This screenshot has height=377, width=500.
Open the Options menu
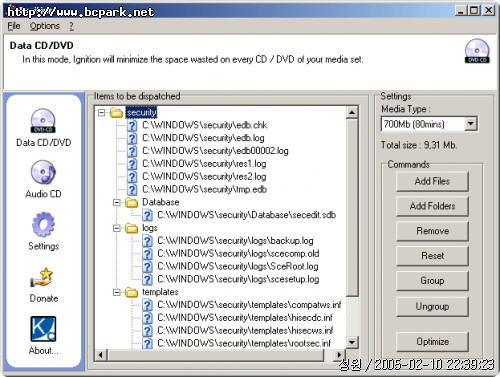(45, 26)
